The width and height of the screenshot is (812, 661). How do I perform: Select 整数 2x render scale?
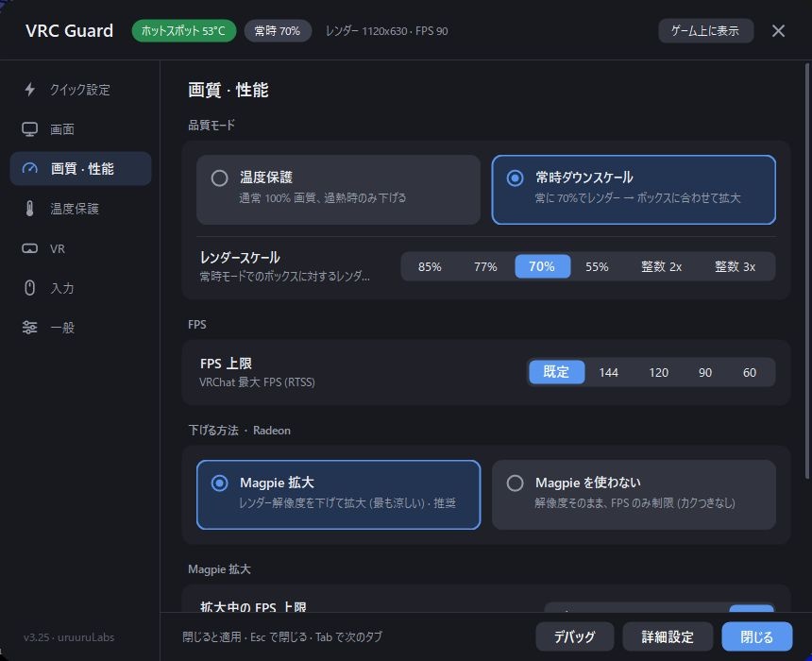[x=661, y=267]
